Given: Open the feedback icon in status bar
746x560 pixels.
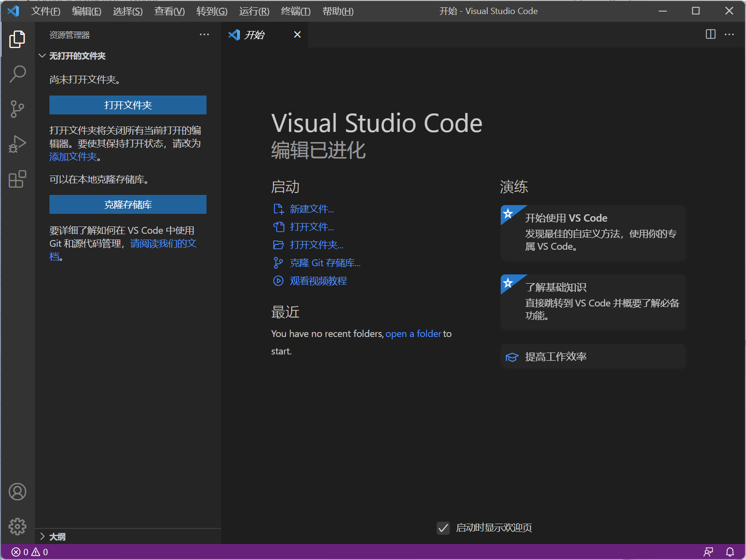Looking at the screenshot, I should [708, 552].
